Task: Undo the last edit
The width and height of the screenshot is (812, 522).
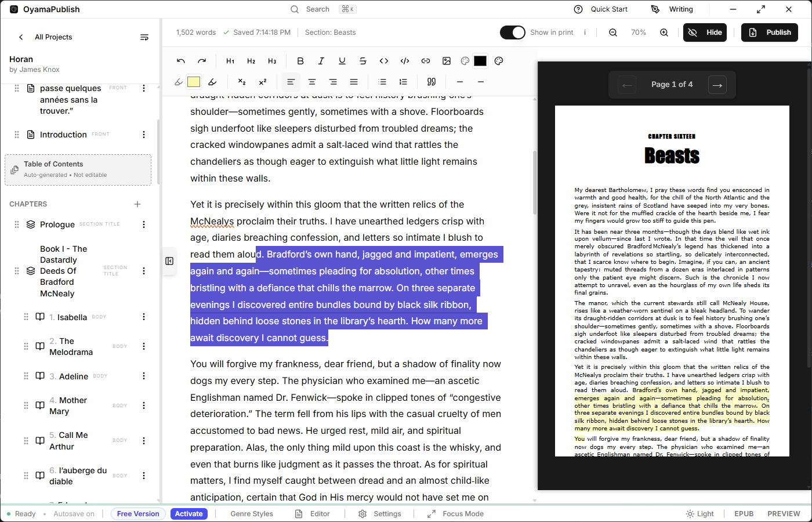Action: click(181, 61)
